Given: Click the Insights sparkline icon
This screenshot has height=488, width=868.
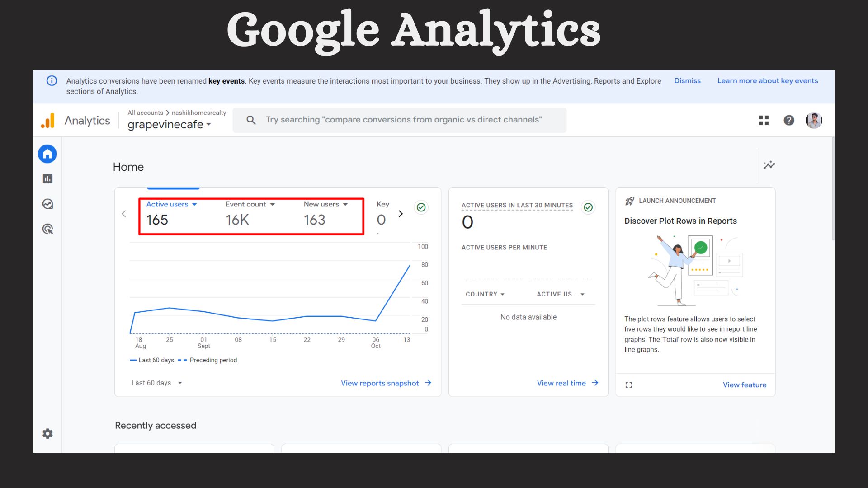Looking at the screenshot, I should coord(769,165).
